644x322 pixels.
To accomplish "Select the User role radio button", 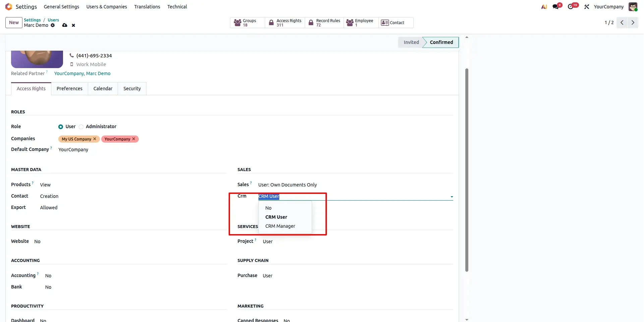I will coord(61,127).
